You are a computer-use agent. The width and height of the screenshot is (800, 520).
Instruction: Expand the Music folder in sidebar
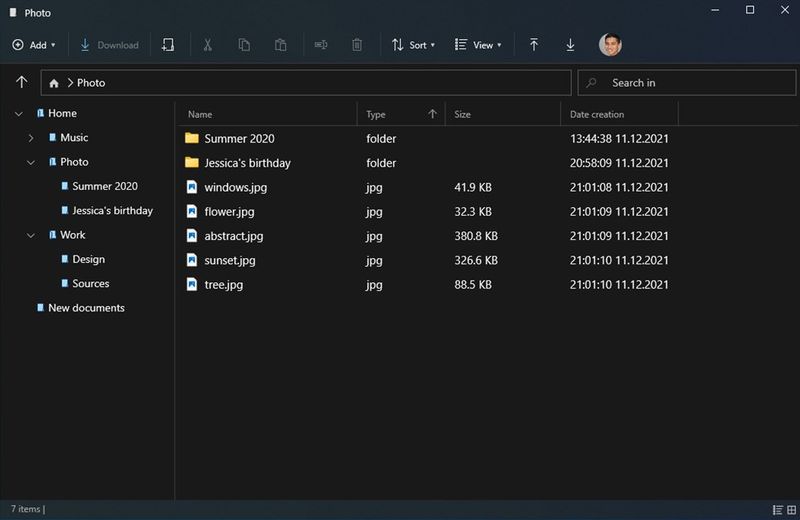click(x=31, y=138)
